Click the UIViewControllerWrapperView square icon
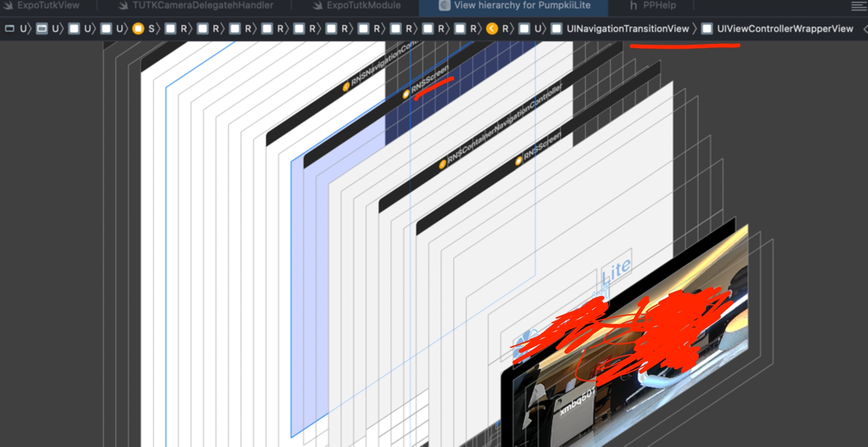Viewport: 868px width, 447px height. [x=707, y=28]
